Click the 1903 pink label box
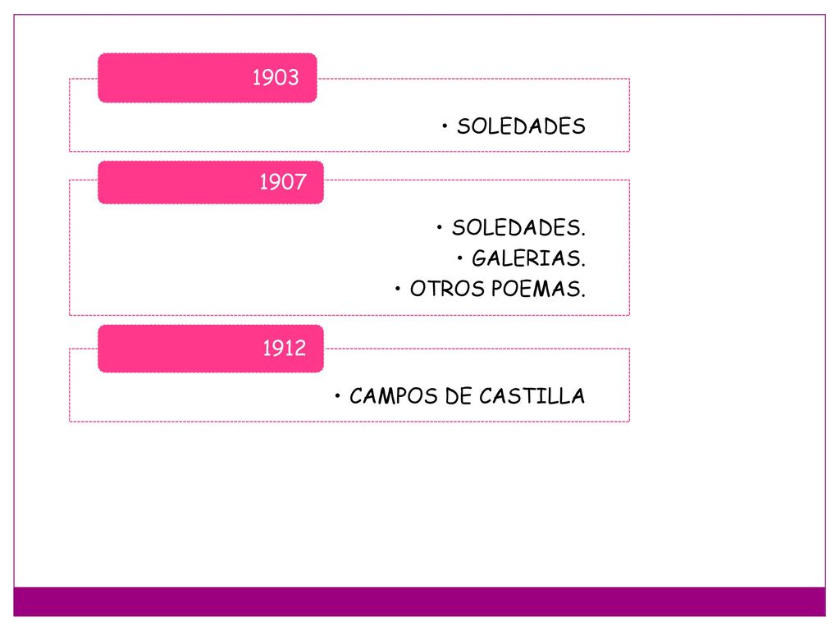Screen dimensions: 840x630 (208, 78)
